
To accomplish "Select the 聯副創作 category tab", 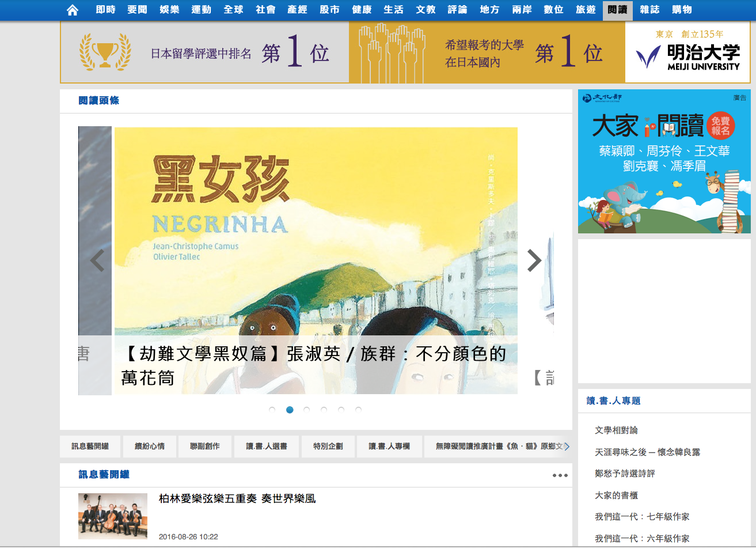I will point(205,446).
